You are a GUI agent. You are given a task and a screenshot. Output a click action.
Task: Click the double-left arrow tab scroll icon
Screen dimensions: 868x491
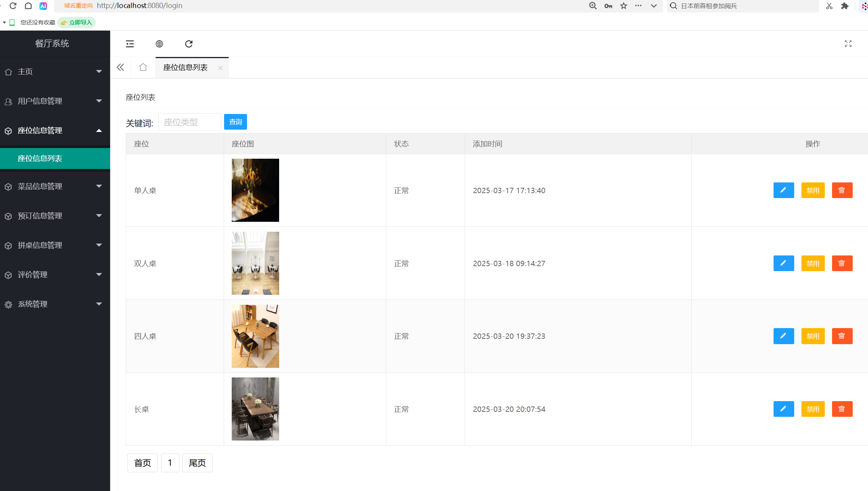(x=120, y=67)
